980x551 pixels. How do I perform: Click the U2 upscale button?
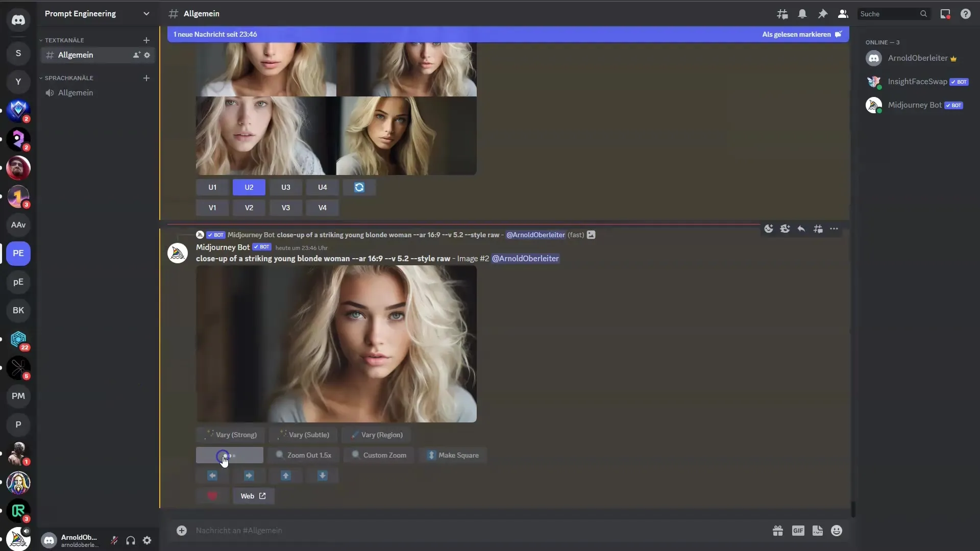pos(249,187)
